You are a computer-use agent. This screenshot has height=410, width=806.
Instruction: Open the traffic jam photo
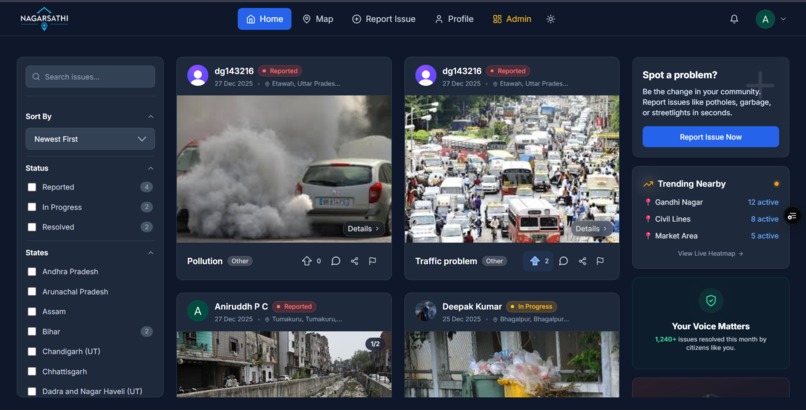pos(511,169)
